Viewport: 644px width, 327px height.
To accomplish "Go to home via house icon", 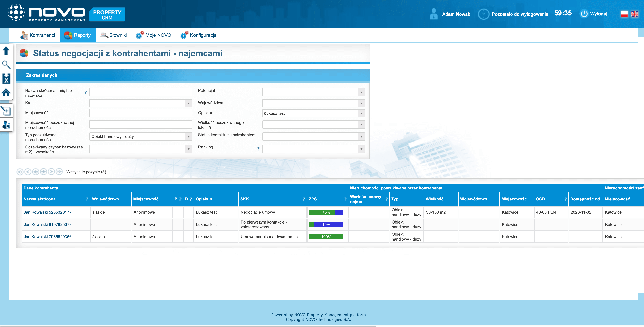I will click(x=6, y=93).
